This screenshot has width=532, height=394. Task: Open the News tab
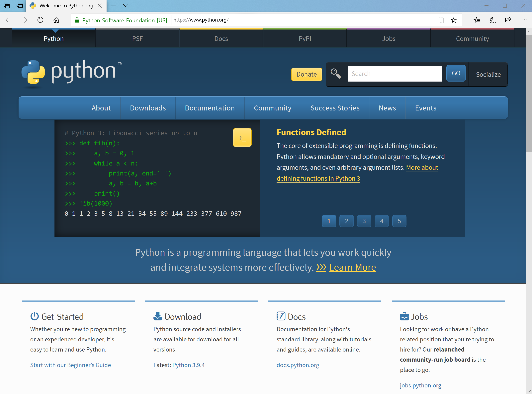[x=387, y=108]
